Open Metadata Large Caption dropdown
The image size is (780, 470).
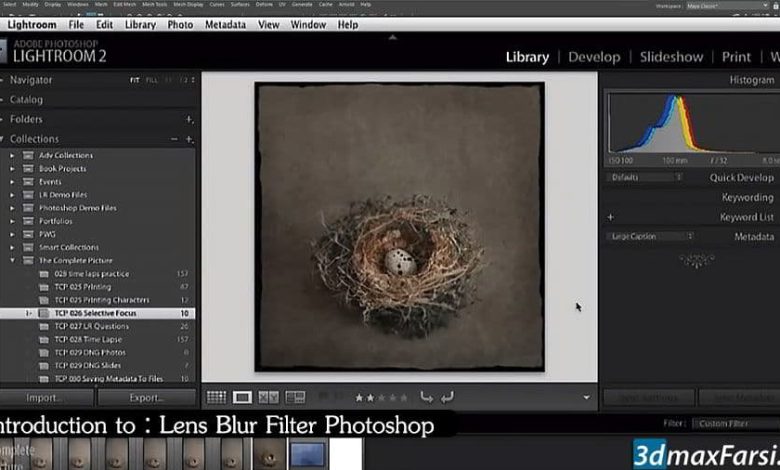(x=651, y=236)
